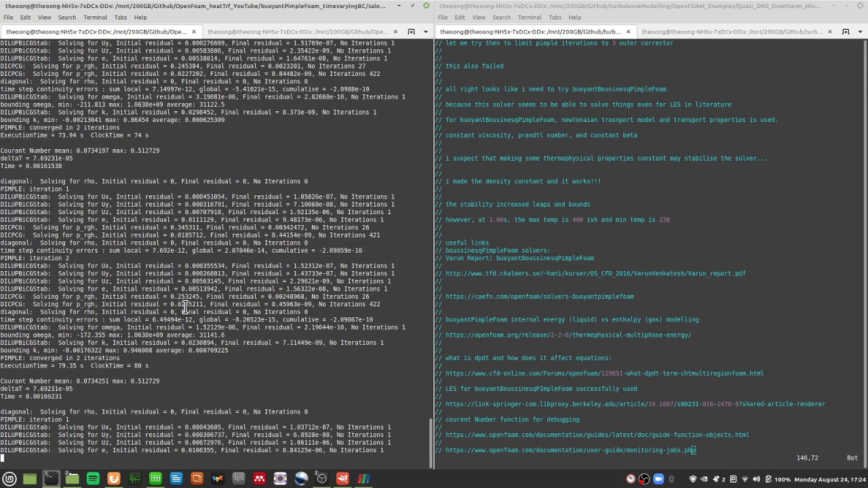Image resolution: width=868 pixels, height=488 pixels.
Task: Switch to the second tab in left terminal
Action: pos(302,32)
